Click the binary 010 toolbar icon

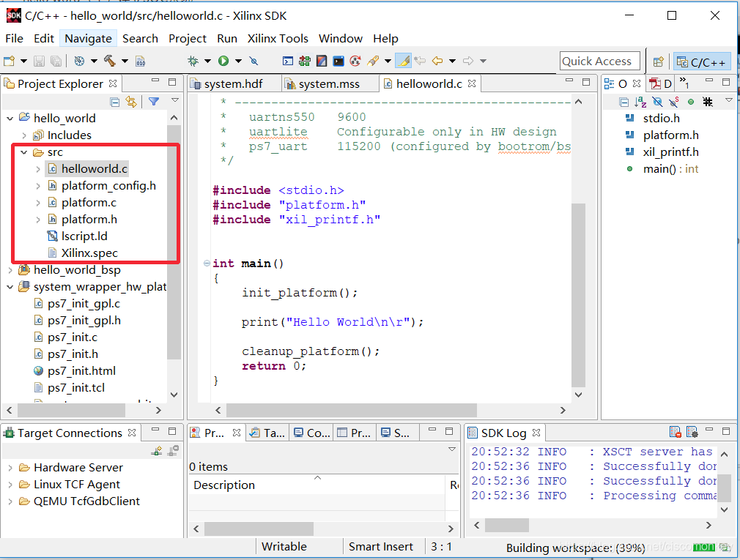coord(141,61)
